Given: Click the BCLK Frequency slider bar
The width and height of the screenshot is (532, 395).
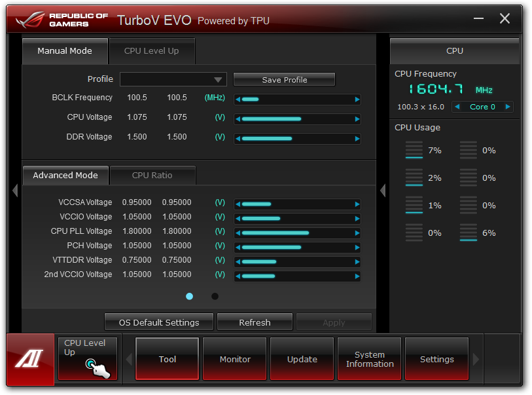Looking at the screenshot, I should 297,100.
